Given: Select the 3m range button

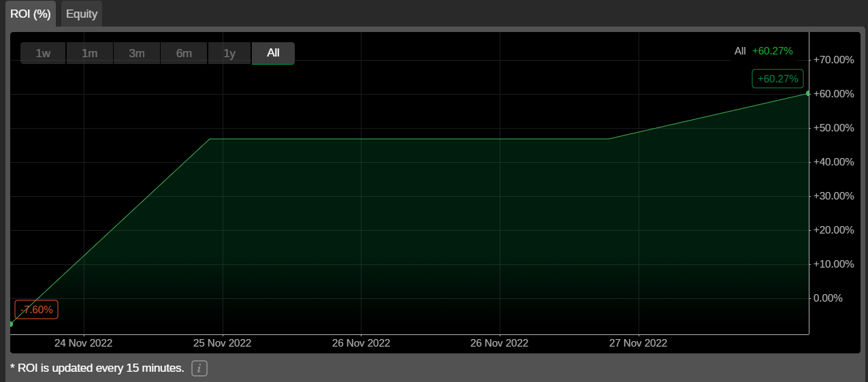Looking at the screenshot, I should coord(137,53).
